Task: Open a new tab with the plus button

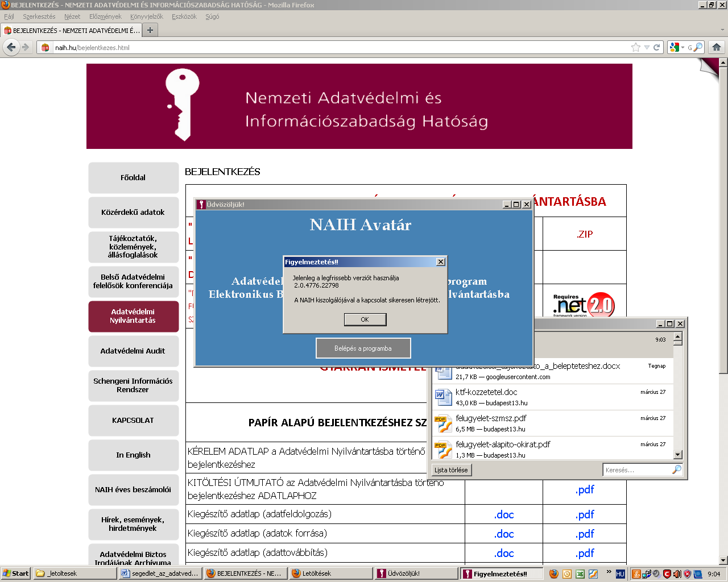Action: (150, 30)
